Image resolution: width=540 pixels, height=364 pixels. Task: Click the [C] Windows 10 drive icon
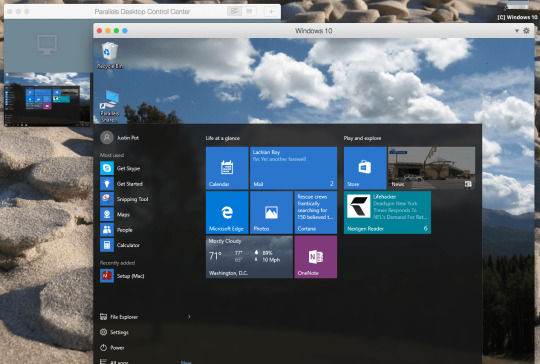(x=517, y=10)
